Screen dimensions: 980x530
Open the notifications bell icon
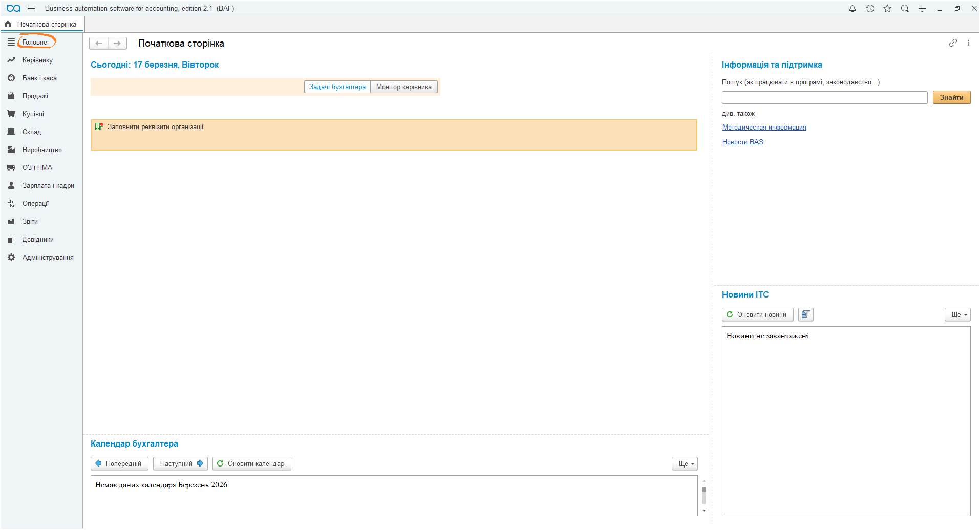click(x=853, y=9)
